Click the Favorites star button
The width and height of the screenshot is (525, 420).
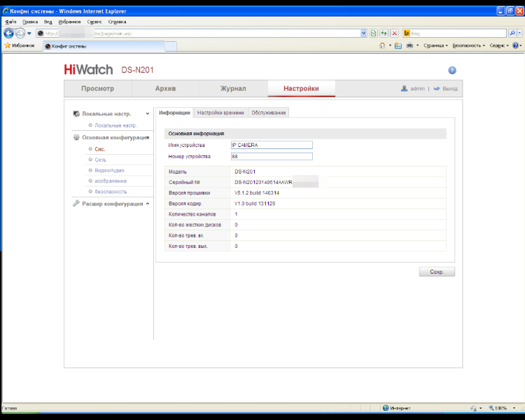tap(20, 45)
